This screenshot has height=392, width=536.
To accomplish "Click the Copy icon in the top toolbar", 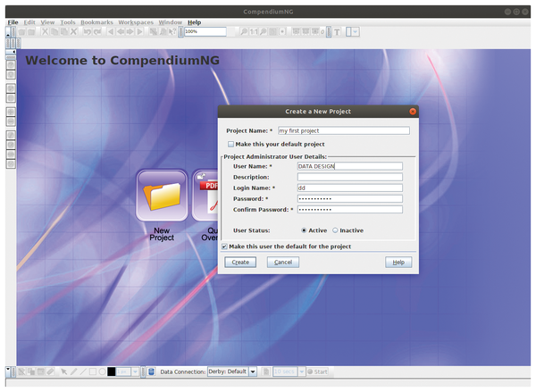I will click(54, 32).
